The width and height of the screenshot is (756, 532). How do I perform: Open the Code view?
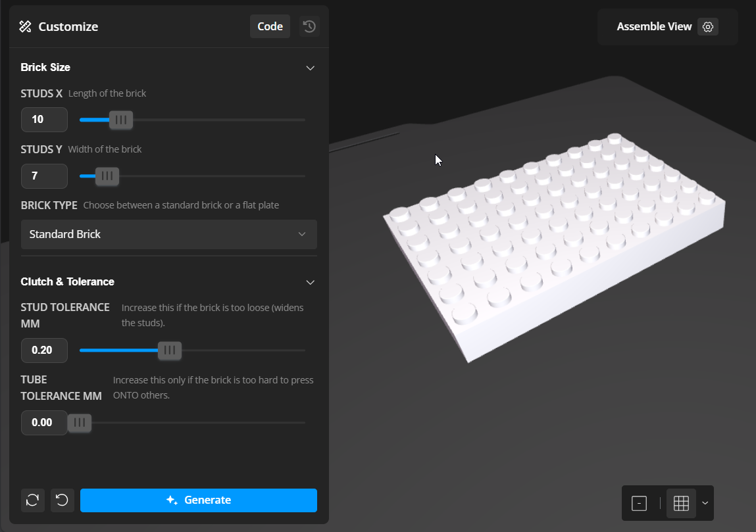[x=270, y=26]
